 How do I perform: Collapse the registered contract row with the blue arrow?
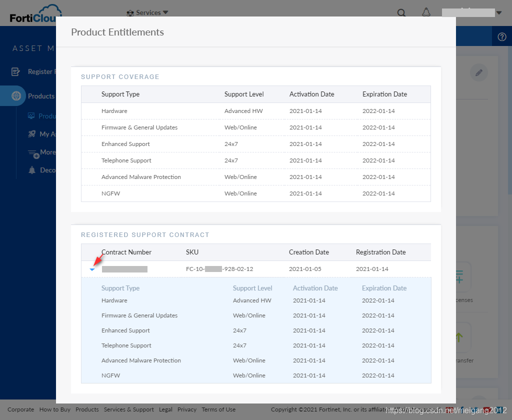point(92,269)
